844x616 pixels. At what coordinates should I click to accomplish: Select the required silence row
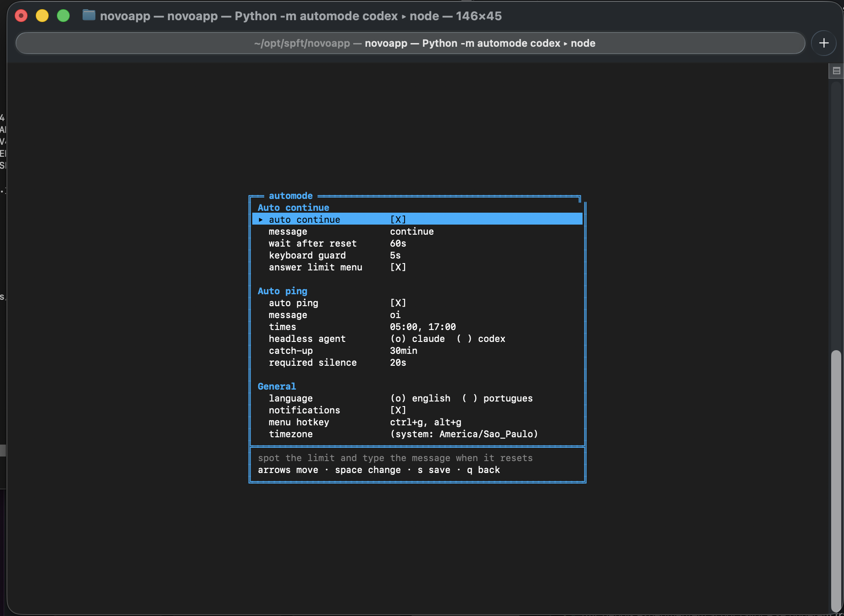coord(417,363)
